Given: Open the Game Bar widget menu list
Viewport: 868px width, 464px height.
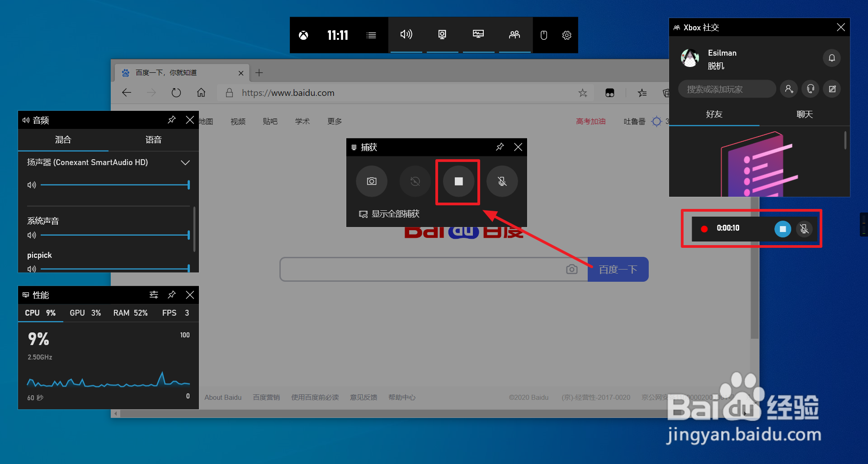Looking at the screenshot, I should coord(371,35).
